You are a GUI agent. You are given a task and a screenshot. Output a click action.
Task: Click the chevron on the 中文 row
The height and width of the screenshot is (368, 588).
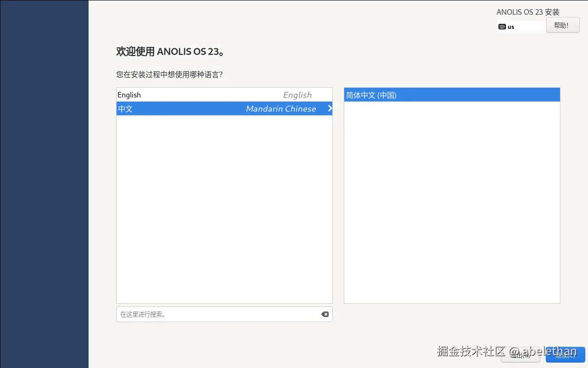(x=330, y=108)
